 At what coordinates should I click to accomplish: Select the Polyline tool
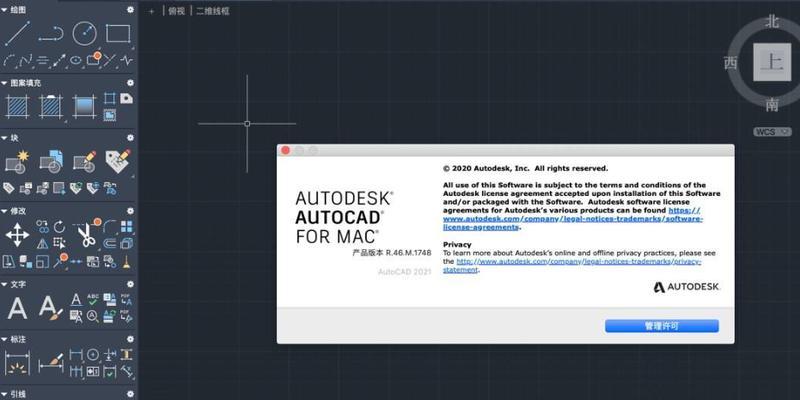(51, 34)
